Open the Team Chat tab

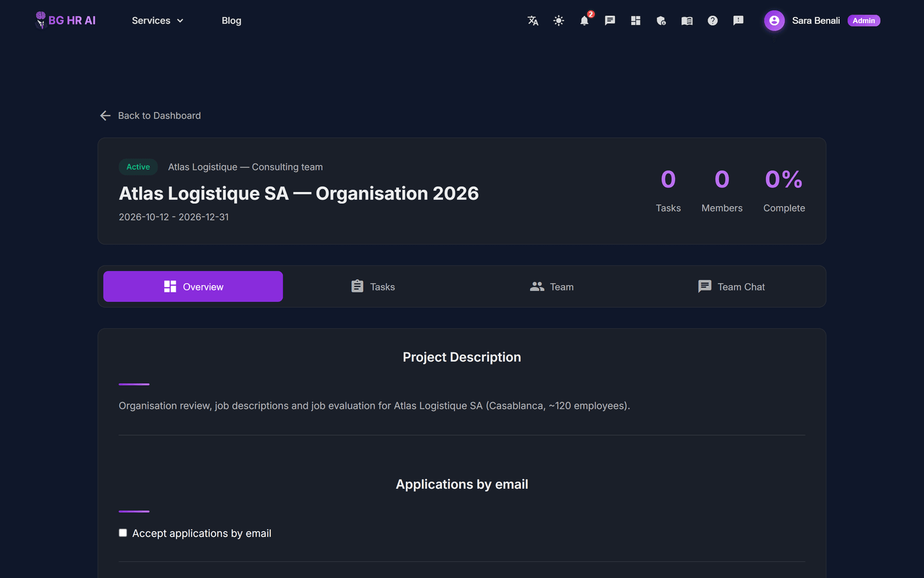point(731,287)
